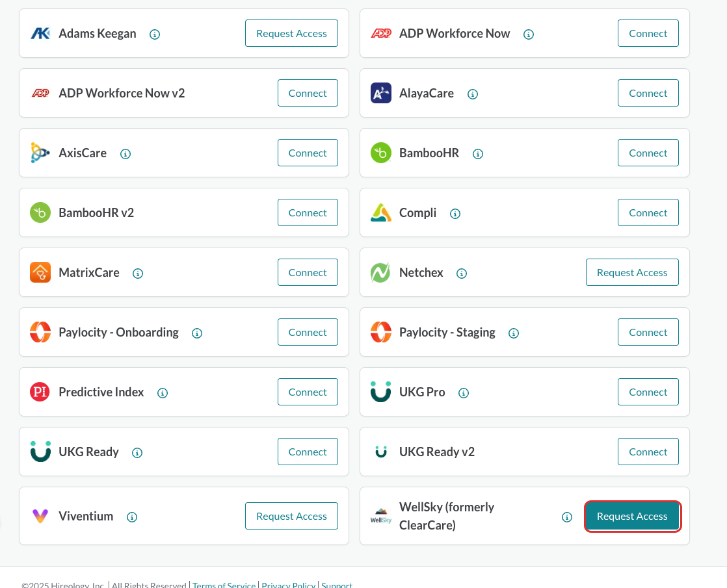Click the ADP Workforce Now logo
Screen dimensions: 727x588
[381, 33]
